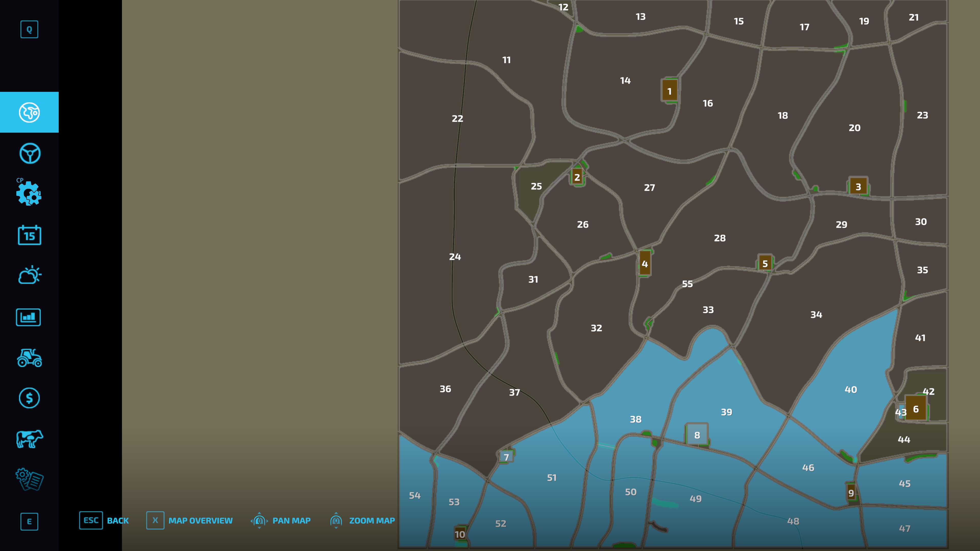980x551 pixels.
Task: Click the Zoom Map control hint
Action: pos(363,520)
